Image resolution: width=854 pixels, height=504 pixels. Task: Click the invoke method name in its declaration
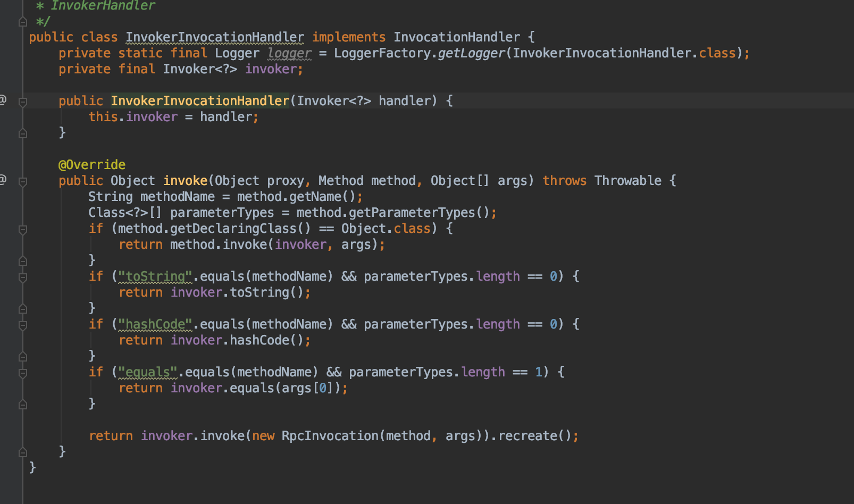(185, 181)
